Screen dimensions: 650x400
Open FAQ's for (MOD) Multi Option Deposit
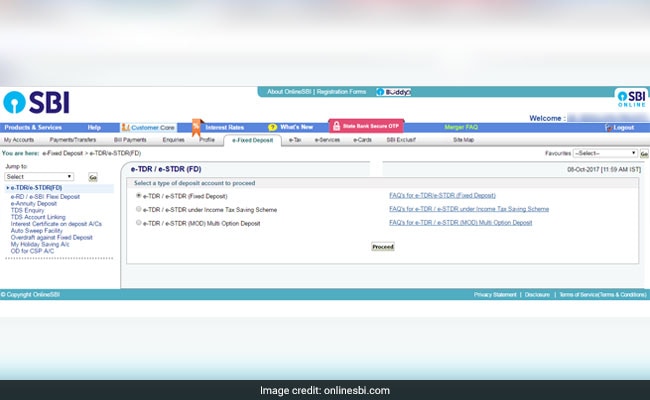tap(460, 223)
